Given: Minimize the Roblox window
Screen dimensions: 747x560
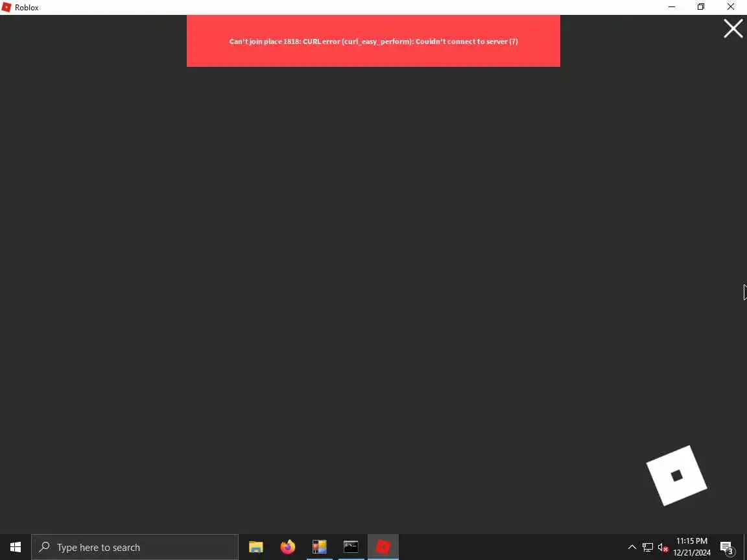Looking at the screenshot, I should click(672, 7).
